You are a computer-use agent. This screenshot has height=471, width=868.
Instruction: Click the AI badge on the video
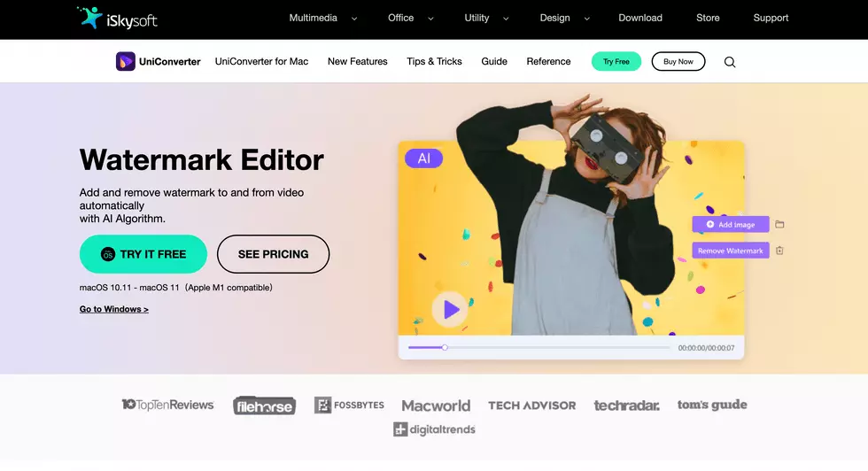coord(423,158)
